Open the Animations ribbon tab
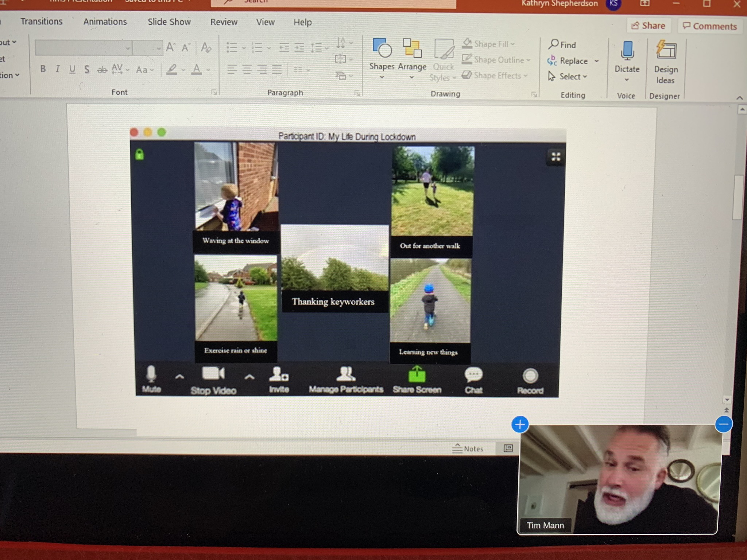This screenshot has height=560, width=747. point(105,22)
